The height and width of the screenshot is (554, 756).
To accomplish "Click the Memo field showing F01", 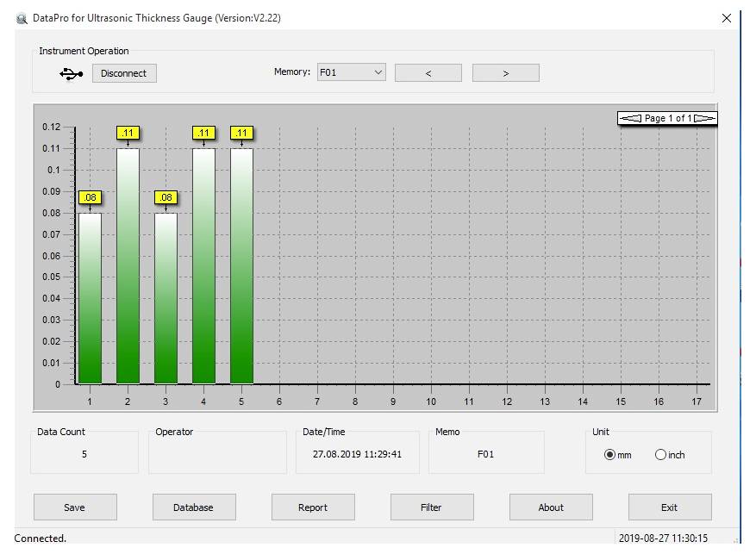I will (x=485, y=454).
